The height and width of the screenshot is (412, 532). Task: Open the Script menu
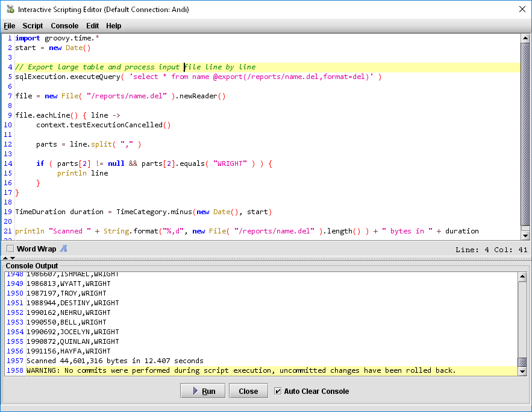click(x=33, y=26)
